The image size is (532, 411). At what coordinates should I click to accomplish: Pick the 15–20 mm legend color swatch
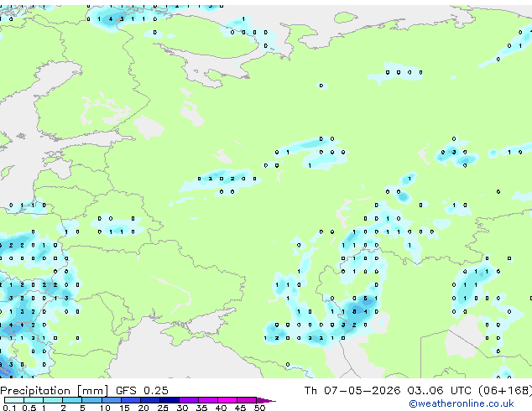point(131,400)
